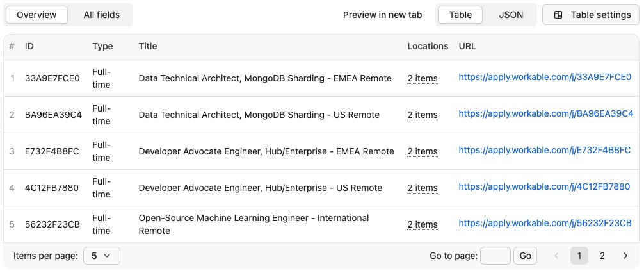Select the All fields tab

pos(101,15)
